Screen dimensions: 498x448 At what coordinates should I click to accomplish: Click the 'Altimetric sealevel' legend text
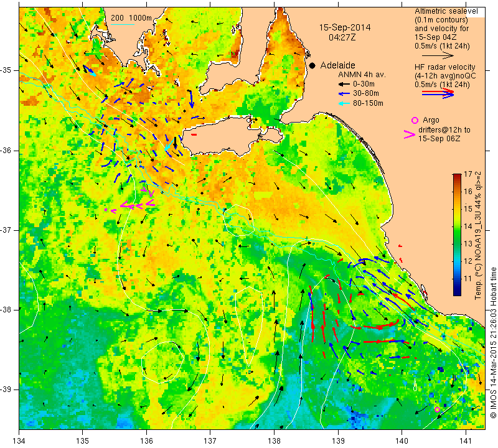click(x=446, y=11)
